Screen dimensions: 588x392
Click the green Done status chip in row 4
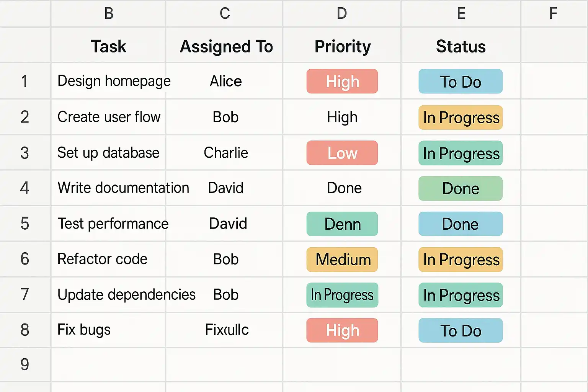pyautogui.click(x=460, y=188)
